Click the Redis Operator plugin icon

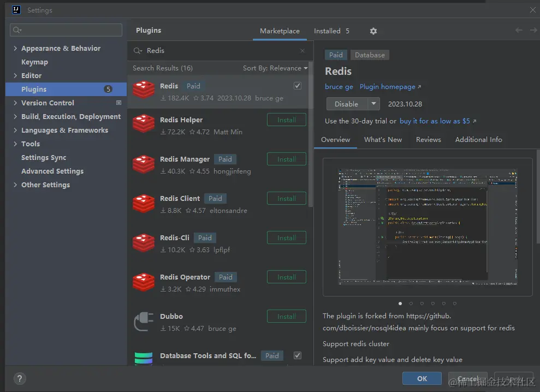(144, 282)
